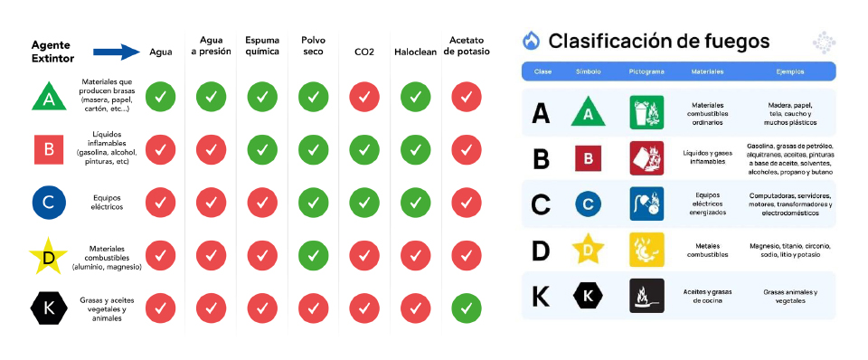The image size is (868, 360).
Task: Click the green check for Polvo seco on class D
Action: (314, 255)
